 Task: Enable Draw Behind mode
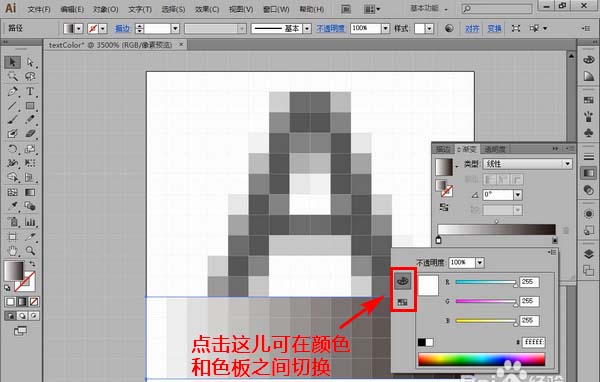[x=22, y=316]
